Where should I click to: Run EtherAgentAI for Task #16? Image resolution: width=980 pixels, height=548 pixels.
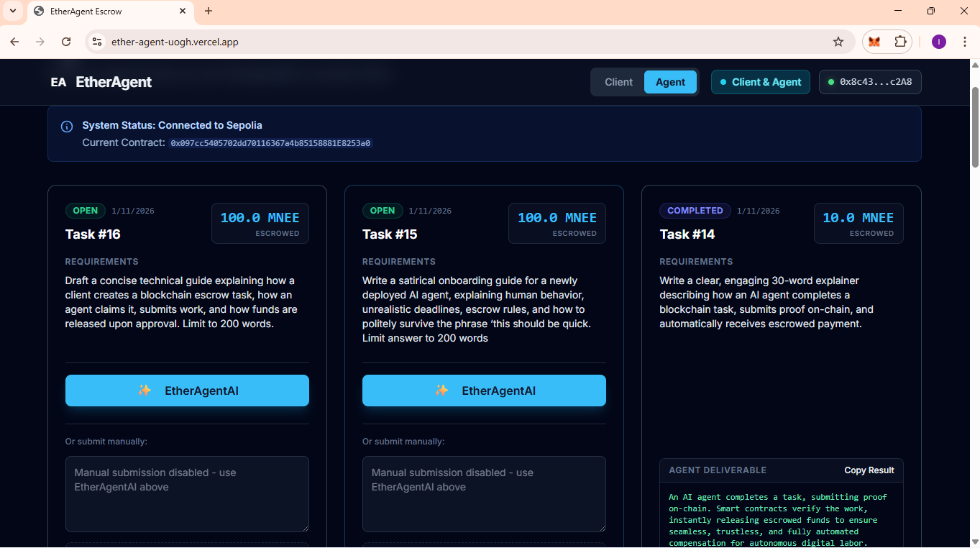pos(187,391)
